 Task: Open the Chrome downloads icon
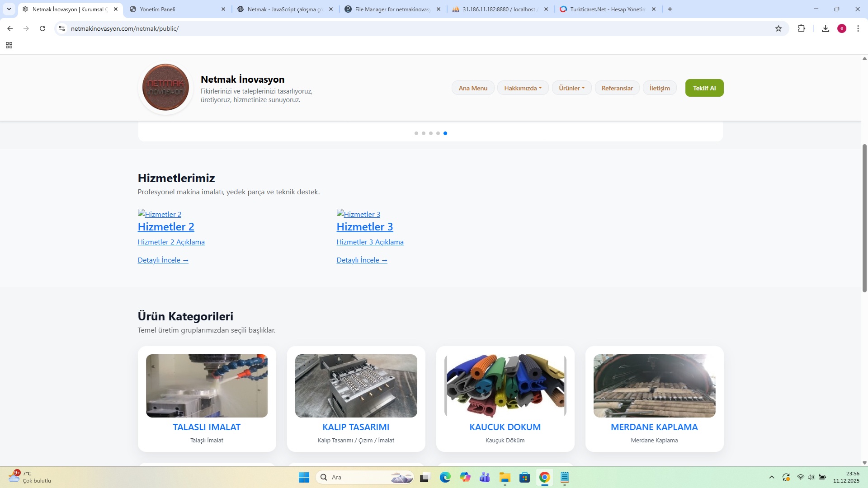(x=826, y=28)
